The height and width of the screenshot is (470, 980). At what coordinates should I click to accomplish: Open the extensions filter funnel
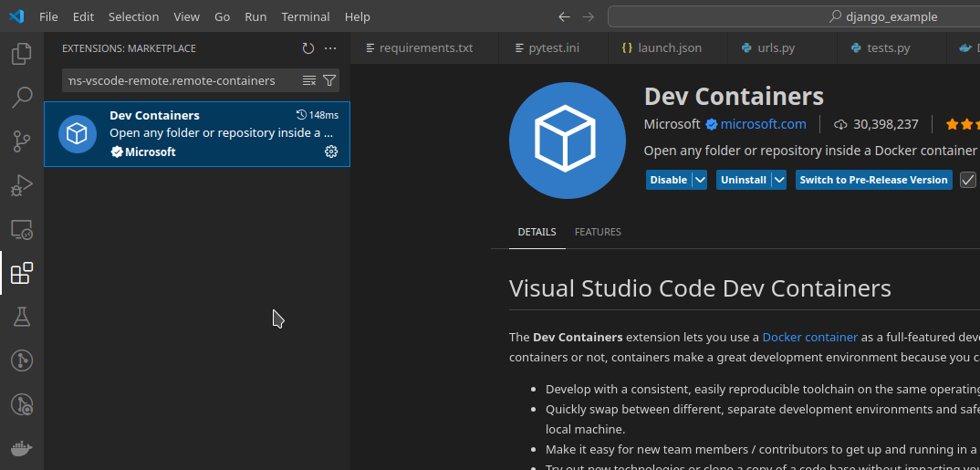tap(328, 80)
